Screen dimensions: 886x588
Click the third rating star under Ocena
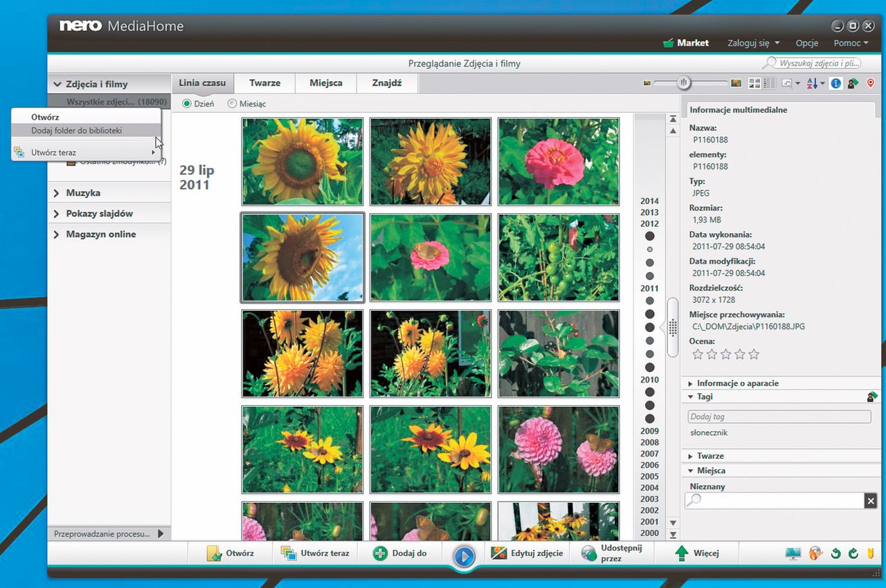pos(726,354)
